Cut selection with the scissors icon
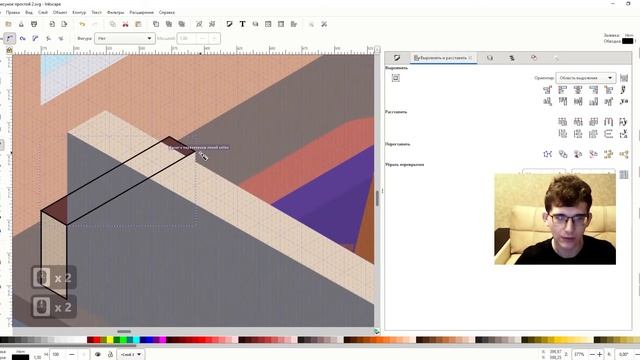This screenshot has width=640, height=360. tap(125, 24)
